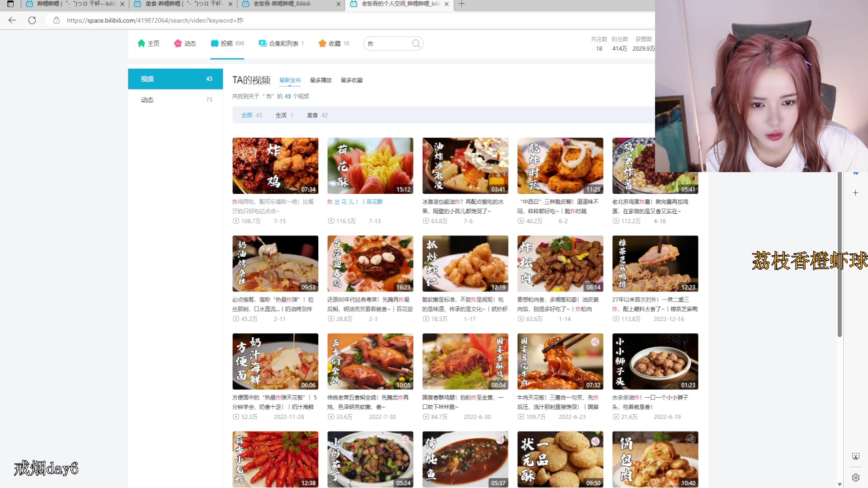Open the 主页 home tab
This screenshot has height=488, width=868.
click(148, 43)
